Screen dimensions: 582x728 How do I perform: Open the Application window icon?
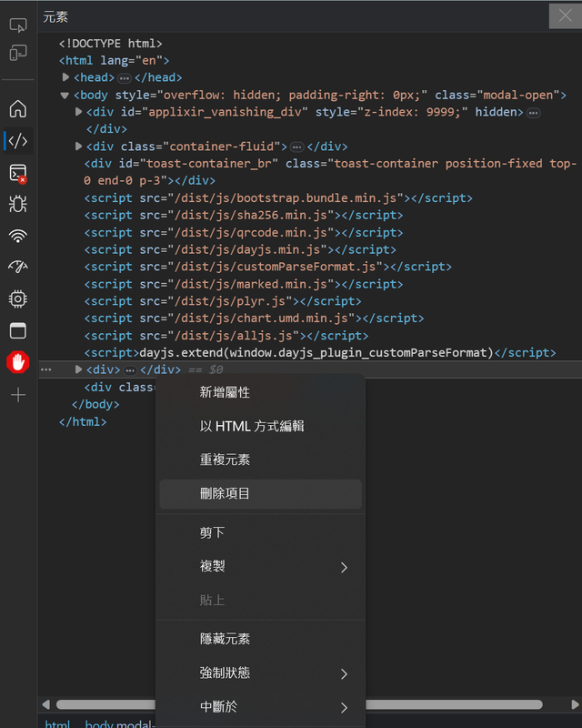click(18, 330)
